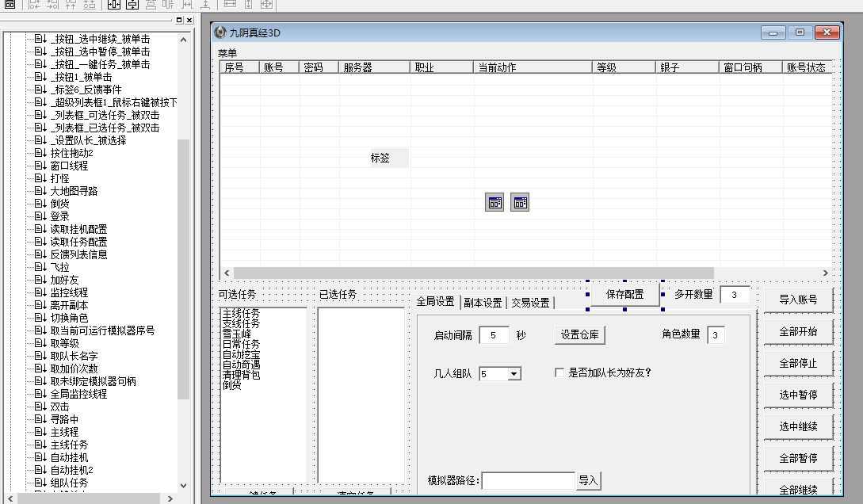The width and height of the screenshot is (863, 504).
Task: Open the 菜单 menu
Action: click(227, 53)
